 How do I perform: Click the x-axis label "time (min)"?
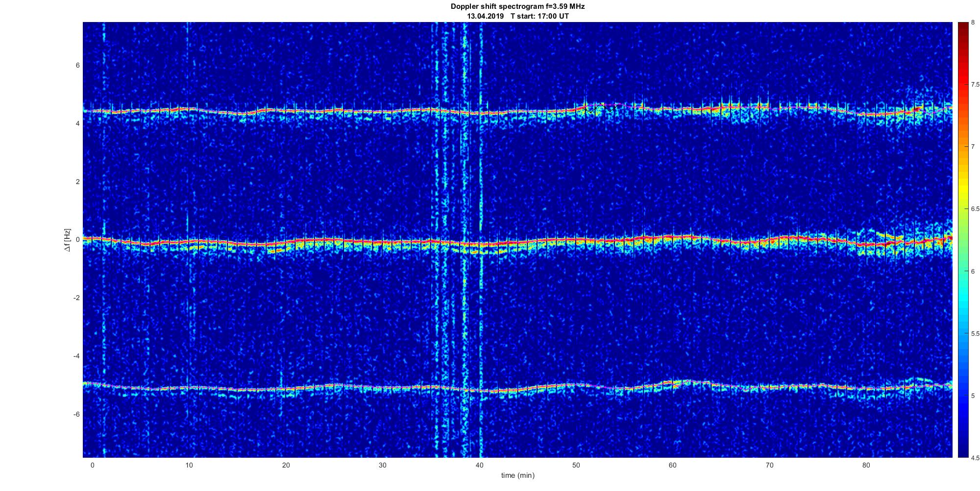(517, 475)
